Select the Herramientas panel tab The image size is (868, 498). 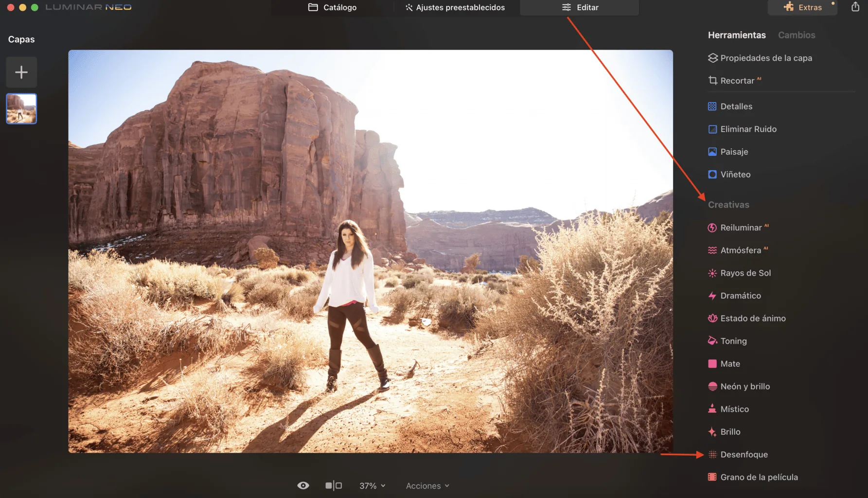pos(737,35)
